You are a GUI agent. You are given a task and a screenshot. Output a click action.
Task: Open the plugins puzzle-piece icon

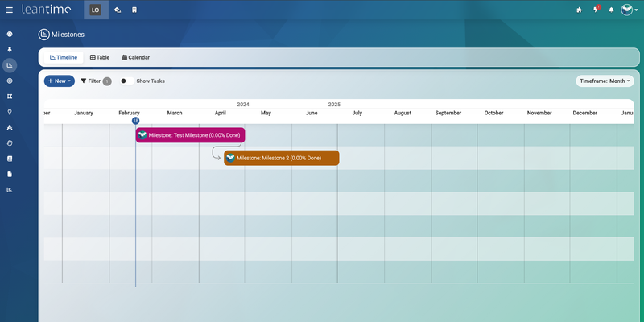(580, 10)
